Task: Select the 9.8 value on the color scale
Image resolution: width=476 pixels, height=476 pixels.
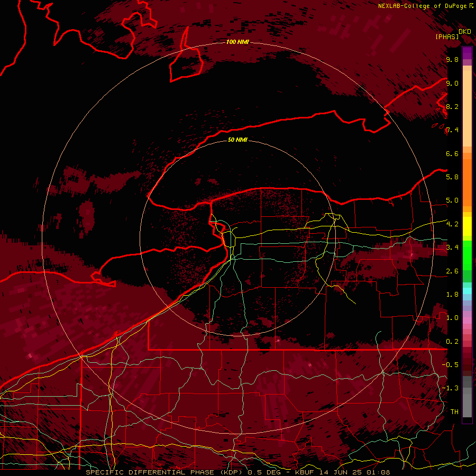Action: point(452,60)
